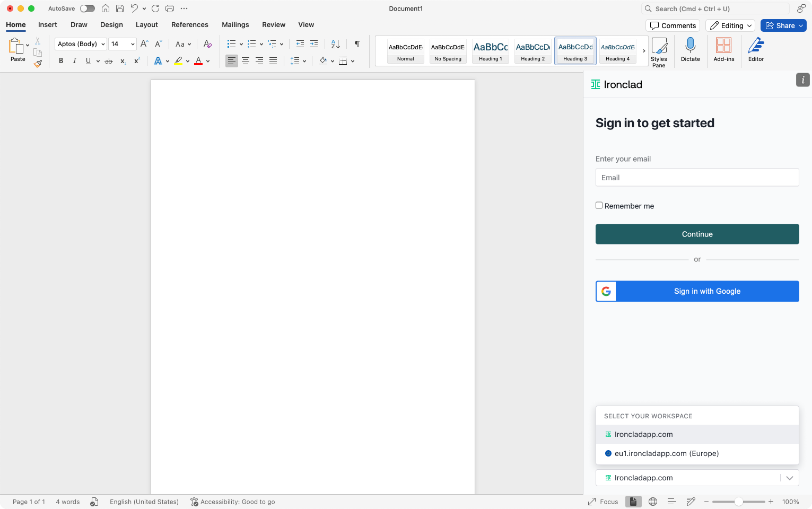
Task: Open the Insert ribbon tab
Action: 48,25
